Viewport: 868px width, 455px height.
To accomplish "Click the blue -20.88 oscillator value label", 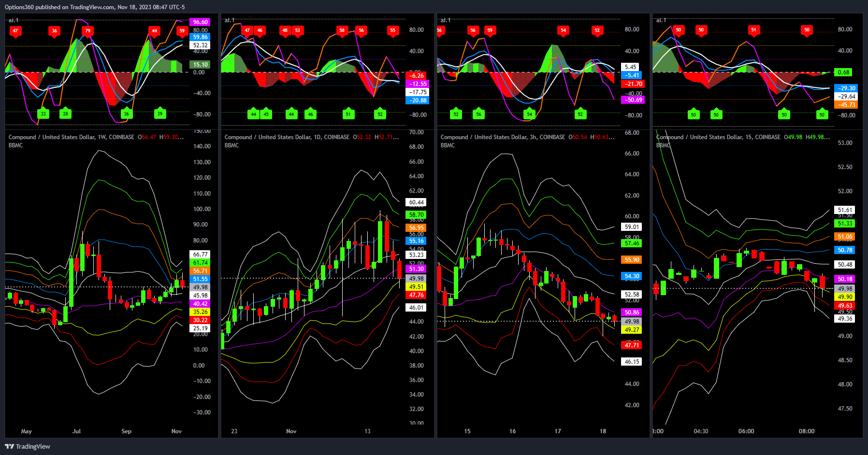I will click(417, 100).
